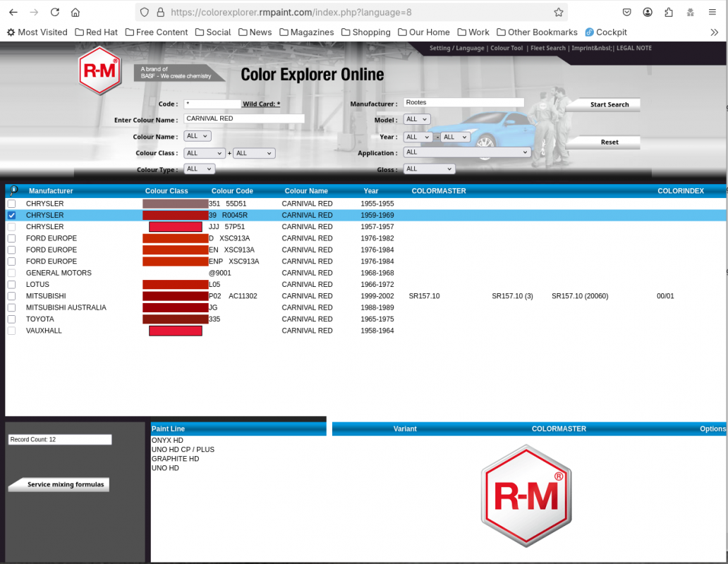
Task: Open the Colour Name dropdown
Action: [x=198, y=136]
